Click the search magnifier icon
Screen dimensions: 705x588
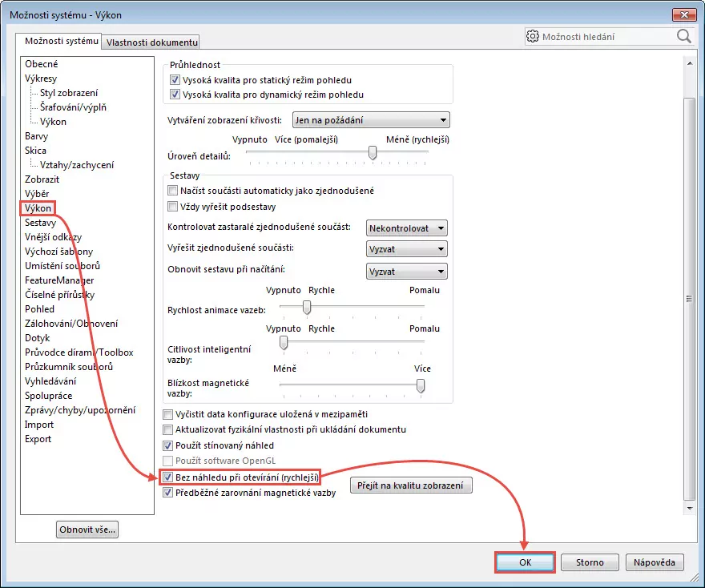tap(683, 37)
